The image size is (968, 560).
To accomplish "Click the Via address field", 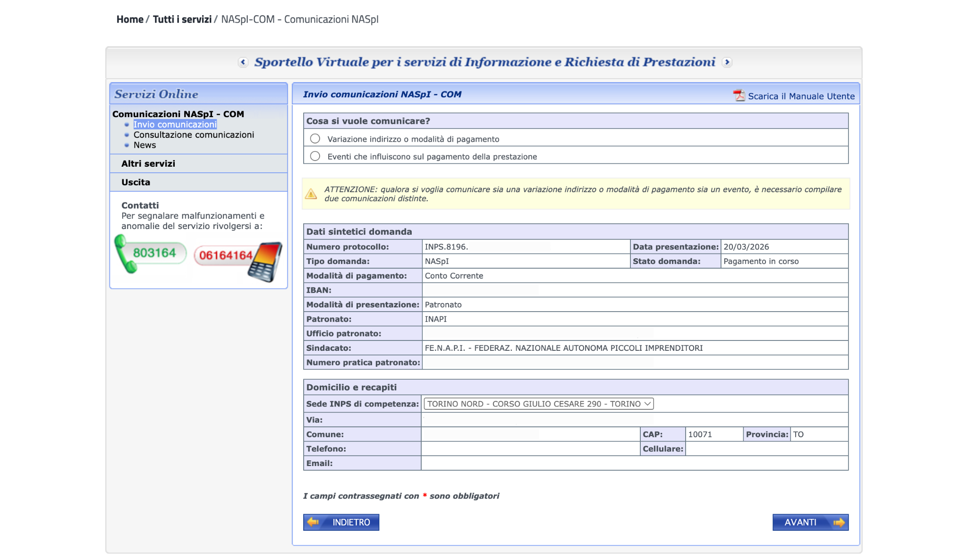I will (x=635, y=420).
